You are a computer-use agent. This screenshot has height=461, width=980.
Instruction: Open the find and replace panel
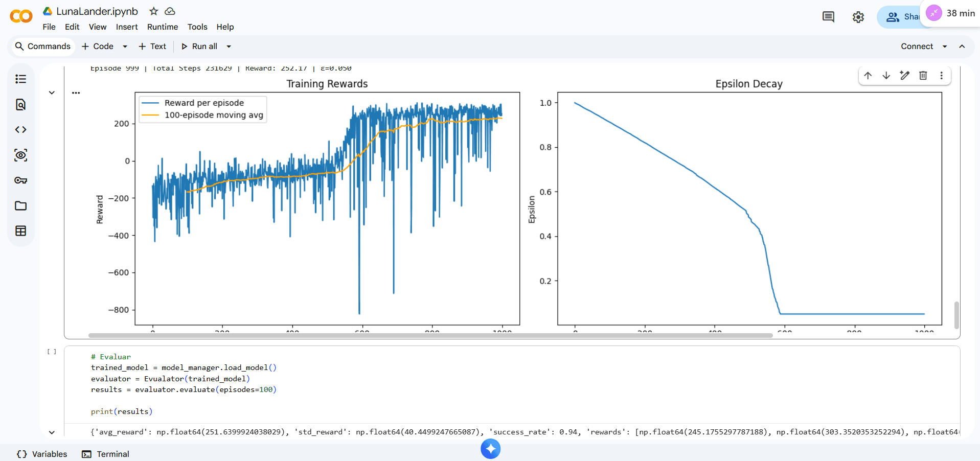[20, 104]
